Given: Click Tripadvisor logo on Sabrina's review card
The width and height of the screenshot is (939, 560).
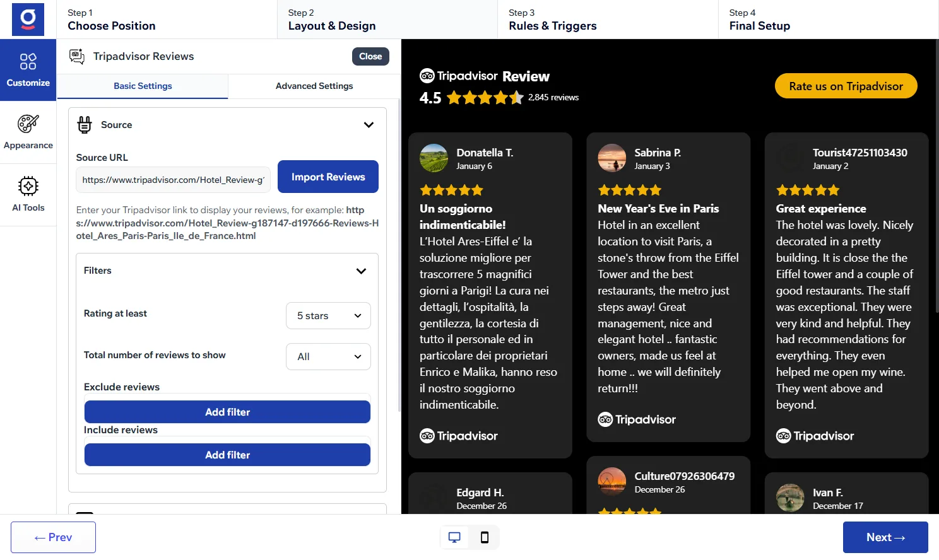Looking at the screenshot, I should 637,419.
